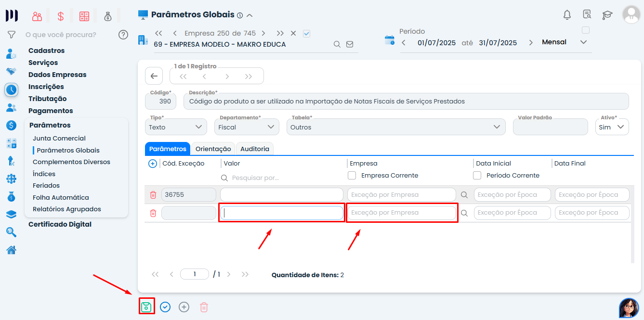Viewport: 644px width, 320px height.
Task: Enable the Empresa Corrente checkbox
Action: tap(352, 176)
